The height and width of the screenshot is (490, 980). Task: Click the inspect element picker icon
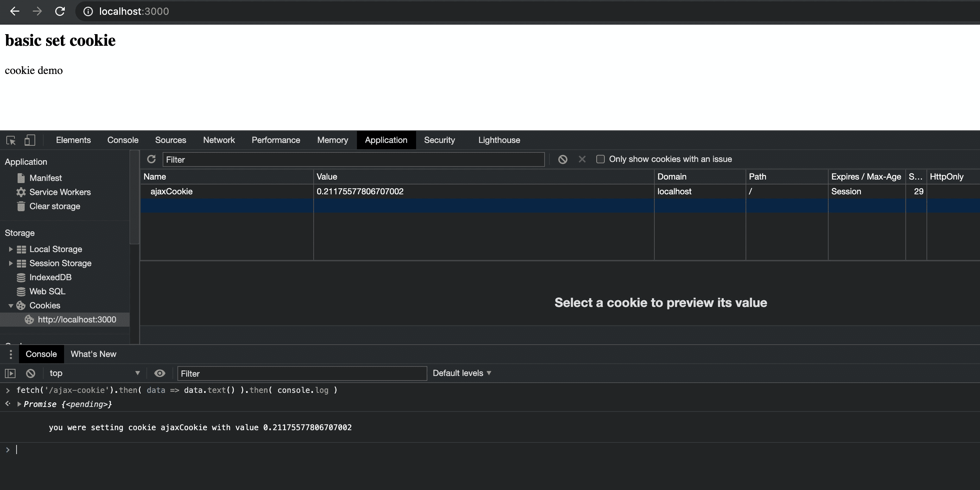[11, 140]
